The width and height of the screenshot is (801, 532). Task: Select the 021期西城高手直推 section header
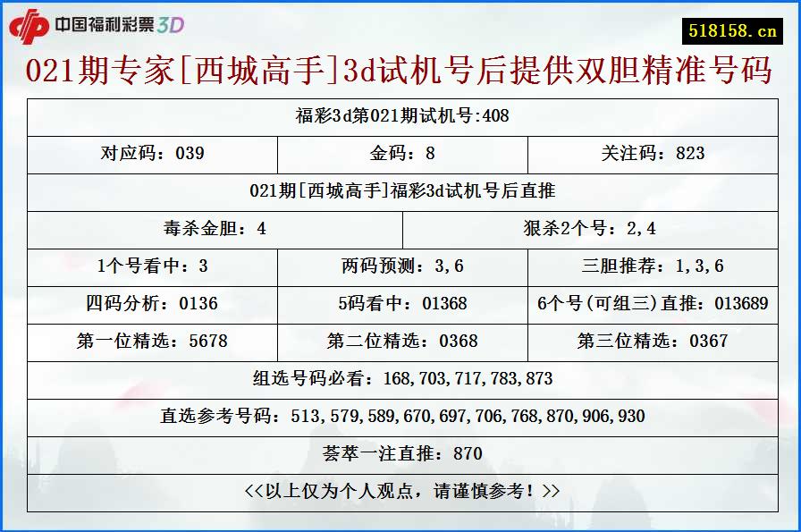coord(400,191)
